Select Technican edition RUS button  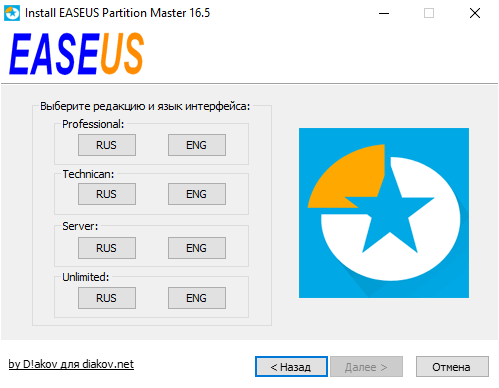coord(107,194)
